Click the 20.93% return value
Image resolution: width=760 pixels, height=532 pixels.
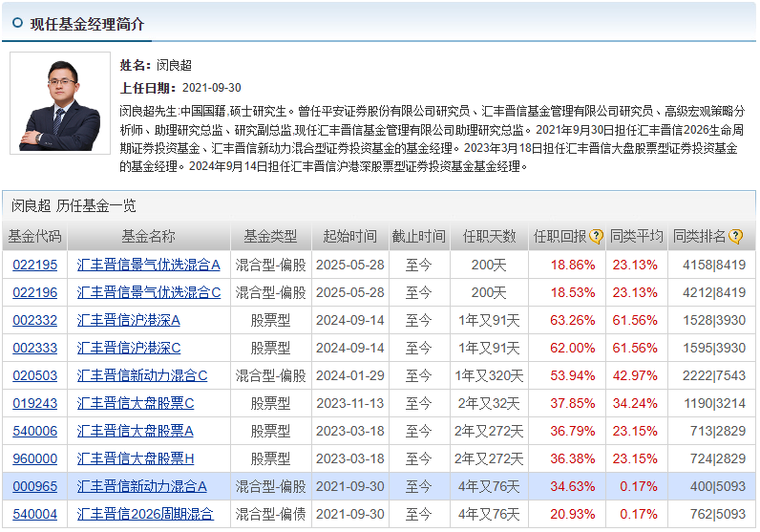573,514
